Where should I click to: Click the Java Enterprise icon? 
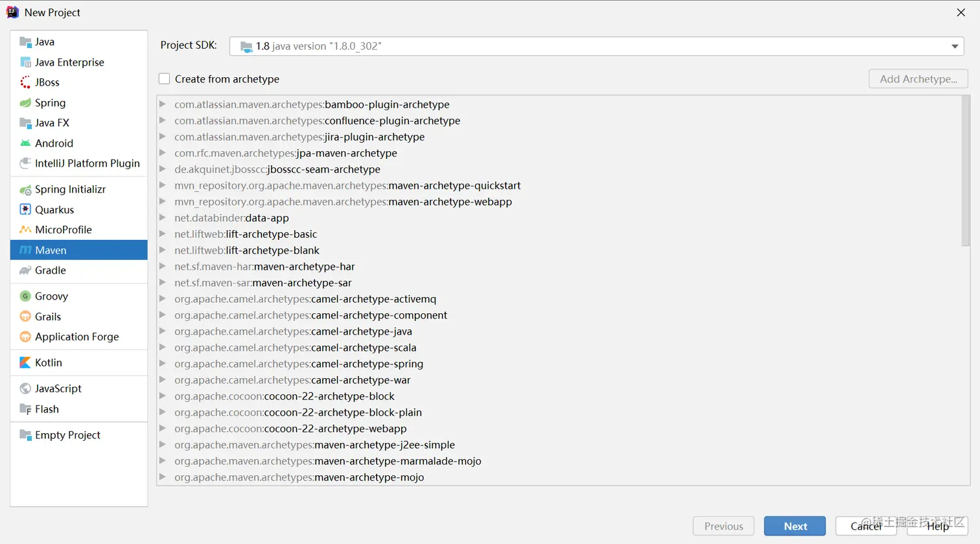pos(25,62)
